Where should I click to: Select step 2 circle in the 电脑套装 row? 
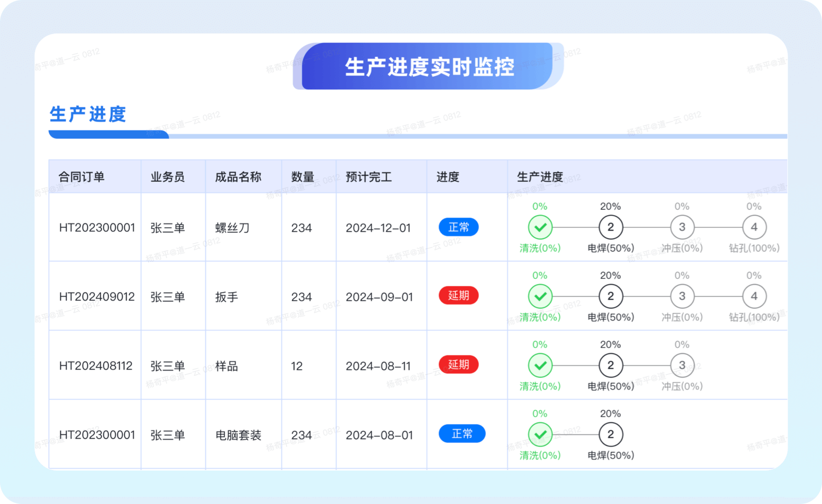pyautogui.click(x=610, y=434)
